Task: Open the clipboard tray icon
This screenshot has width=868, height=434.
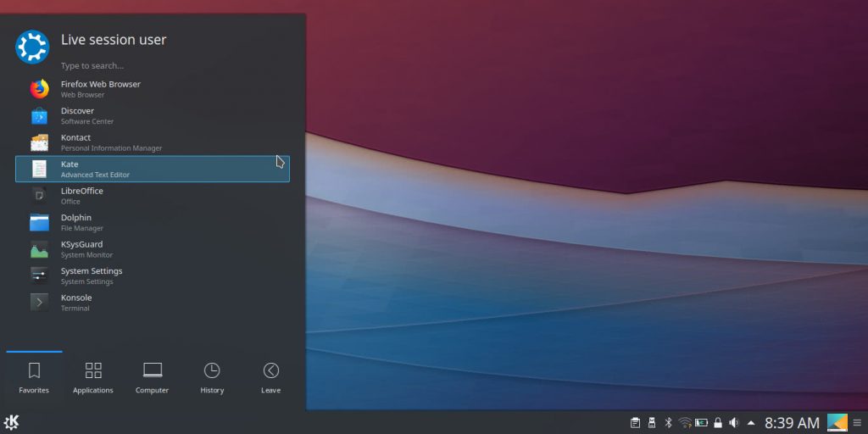Action: coord(635,423)
